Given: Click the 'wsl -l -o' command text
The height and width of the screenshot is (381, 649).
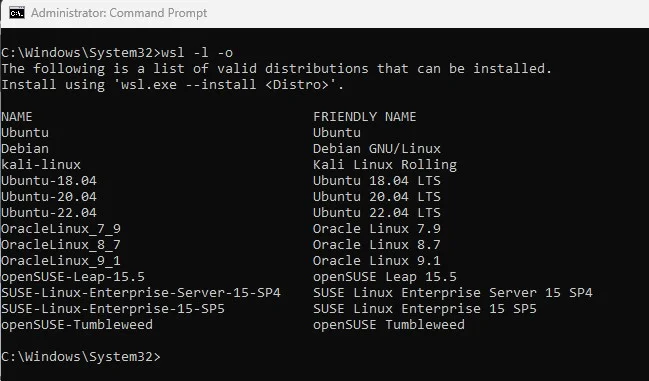Looking at the screenshot, I should (x=197, y=53).
